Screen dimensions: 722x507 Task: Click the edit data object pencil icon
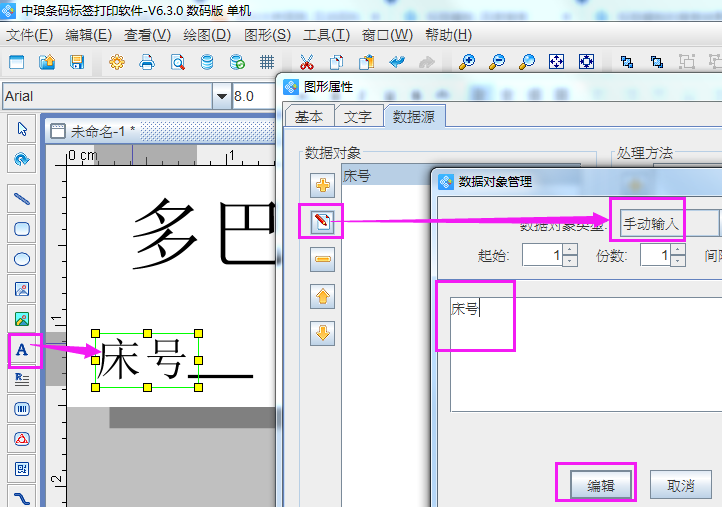click(323, 221)
